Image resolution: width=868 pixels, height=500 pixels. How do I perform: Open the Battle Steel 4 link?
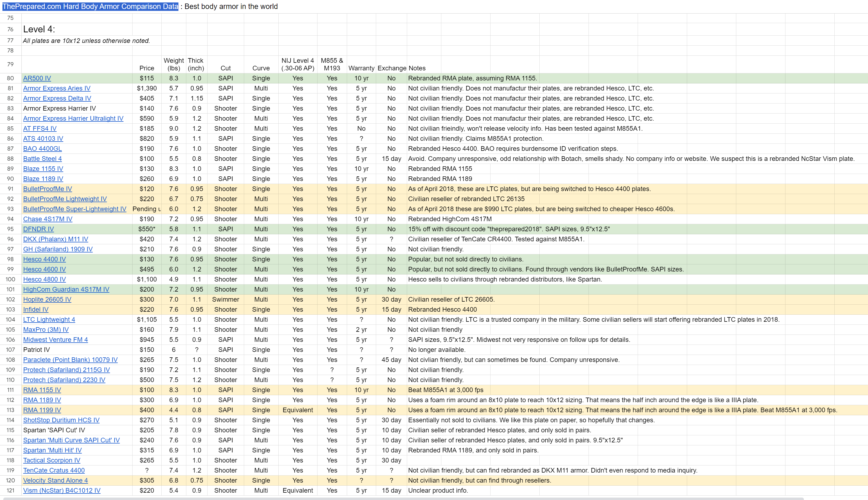click(x=42, y=159)
